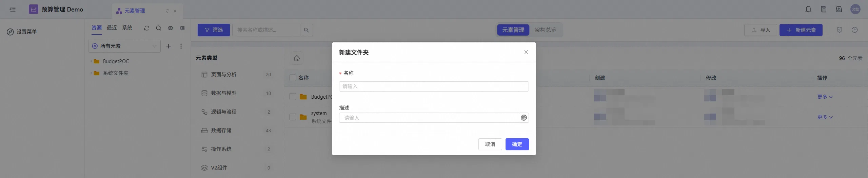The image size is (868, 178).
Task: Click 新建元素 button
Action: click(x=801, y=30)
